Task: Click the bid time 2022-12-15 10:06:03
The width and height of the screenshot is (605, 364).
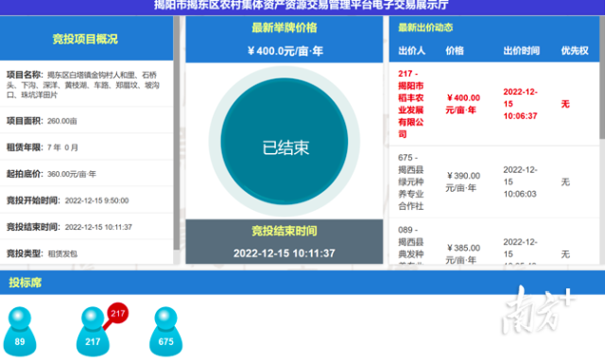Action: click(521, 182)
